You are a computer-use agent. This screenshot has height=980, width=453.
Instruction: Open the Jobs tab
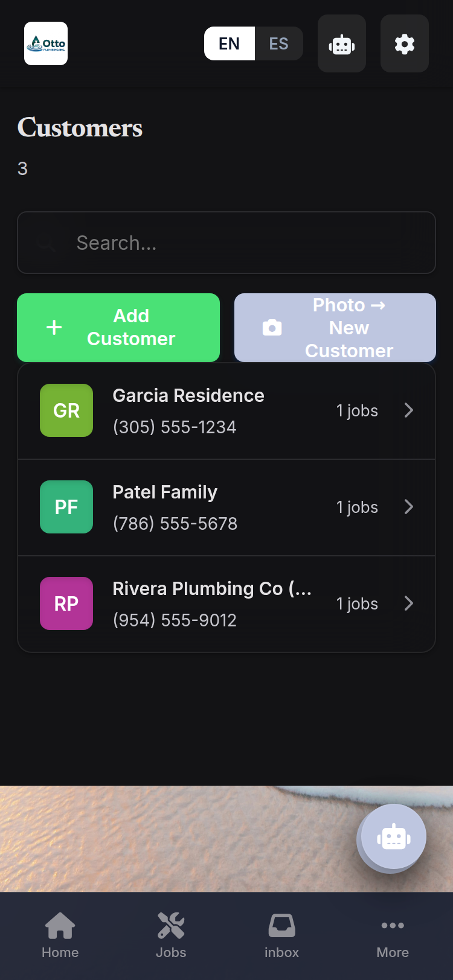(x=171, y=935)
